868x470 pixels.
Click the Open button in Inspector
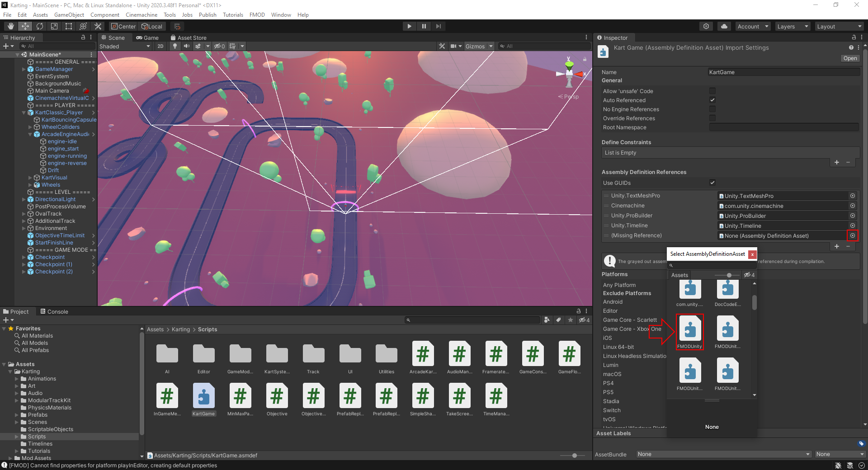coord(849,58)
